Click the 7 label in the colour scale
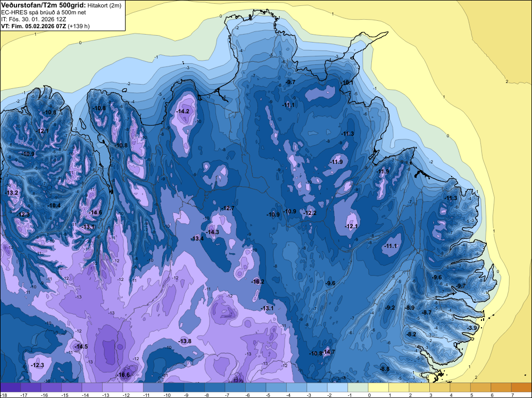 [x=512, y=395]
